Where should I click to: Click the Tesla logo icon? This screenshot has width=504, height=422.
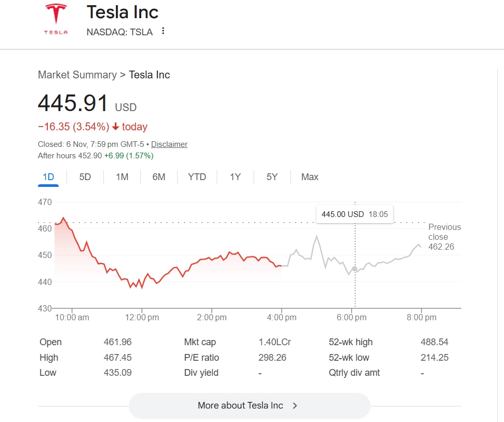pyautogui.click(x=56, y=19)
